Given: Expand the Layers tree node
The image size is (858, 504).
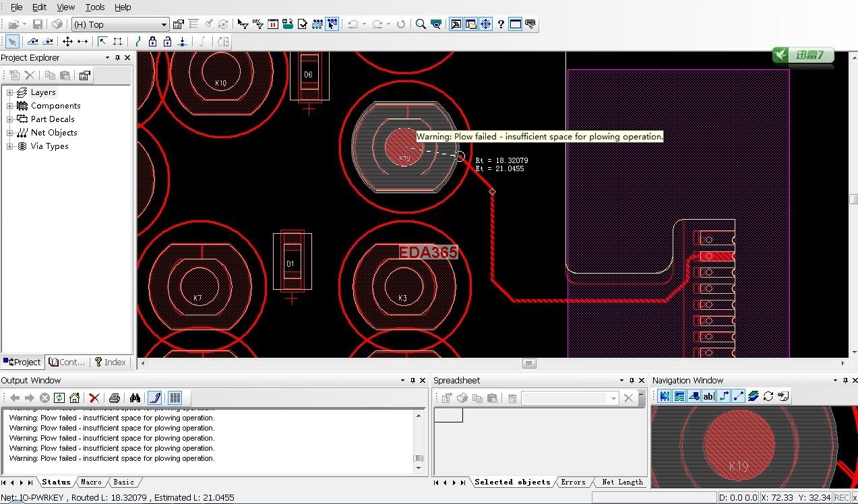Looking at the screenshot, I should (x=10, y=92).
